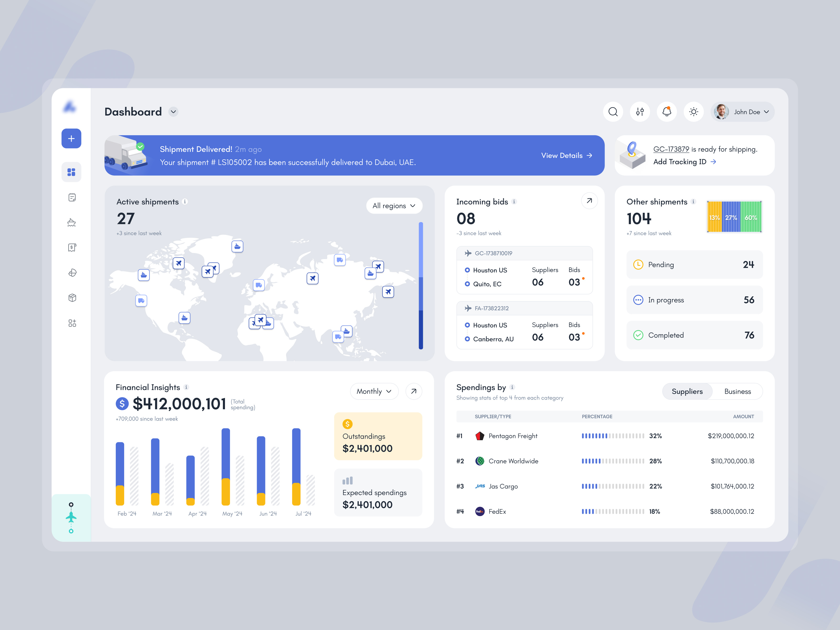This screenshot has width=840, height=630.
Task: Open the Pending shipments row
Action: tap(695, 265)
